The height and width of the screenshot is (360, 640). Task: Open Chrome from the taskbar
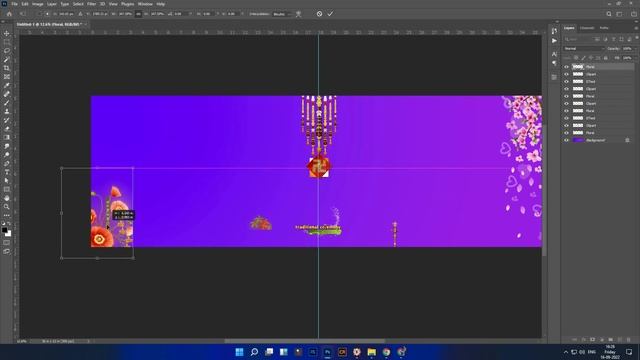pos(386,352)
